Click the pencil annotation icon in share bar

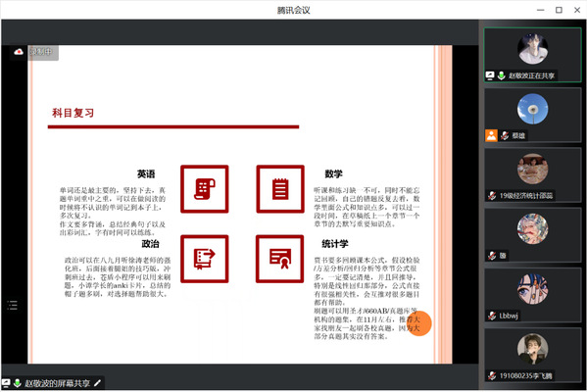click(97, 383)
